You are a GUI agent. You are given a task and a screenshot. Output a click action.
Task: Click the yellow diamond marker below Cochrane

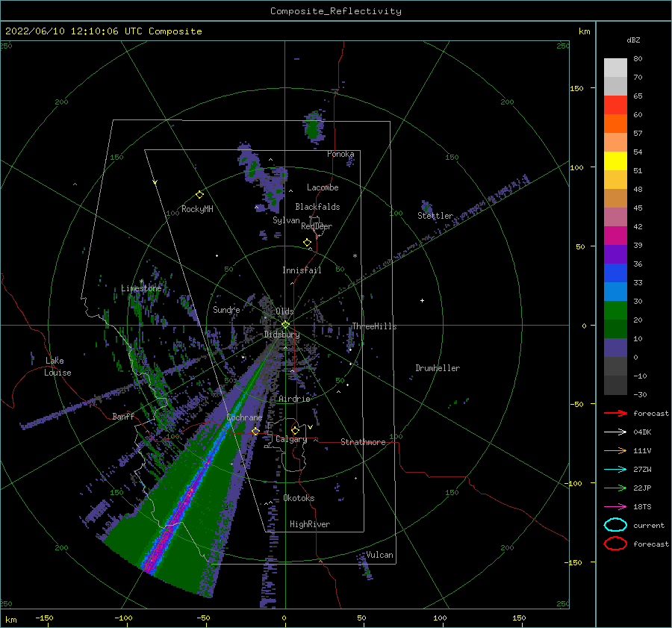tap(255, 431)
